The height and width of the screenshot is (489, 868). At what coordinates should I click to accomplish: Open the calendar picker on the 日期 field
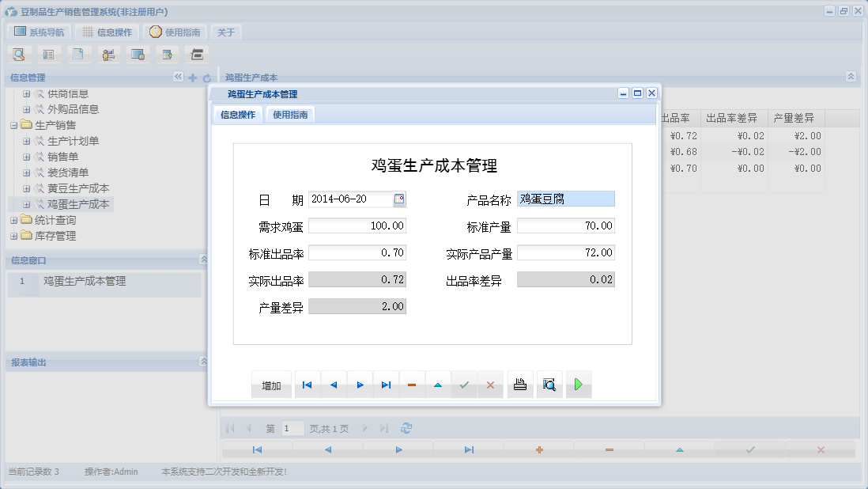coord(399,199)
